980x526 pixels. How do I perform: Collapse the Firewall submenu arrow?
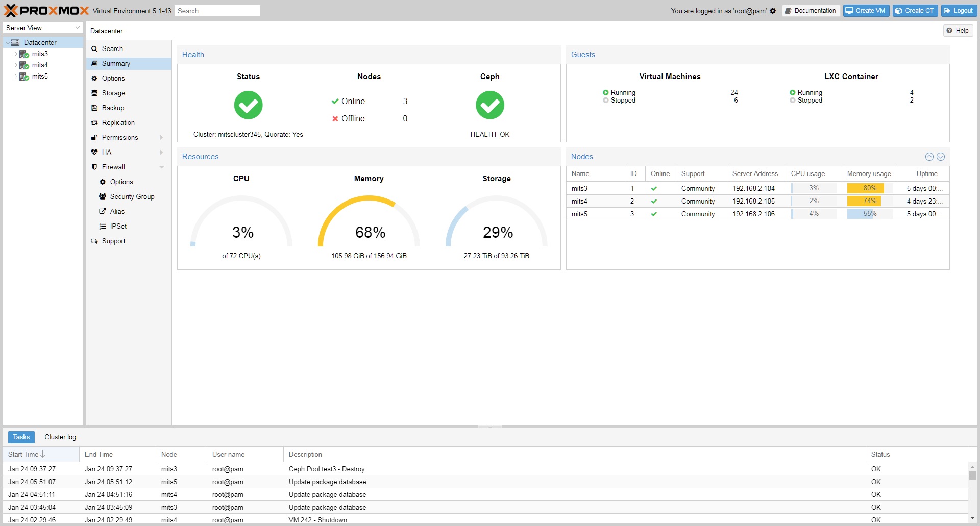161,167
